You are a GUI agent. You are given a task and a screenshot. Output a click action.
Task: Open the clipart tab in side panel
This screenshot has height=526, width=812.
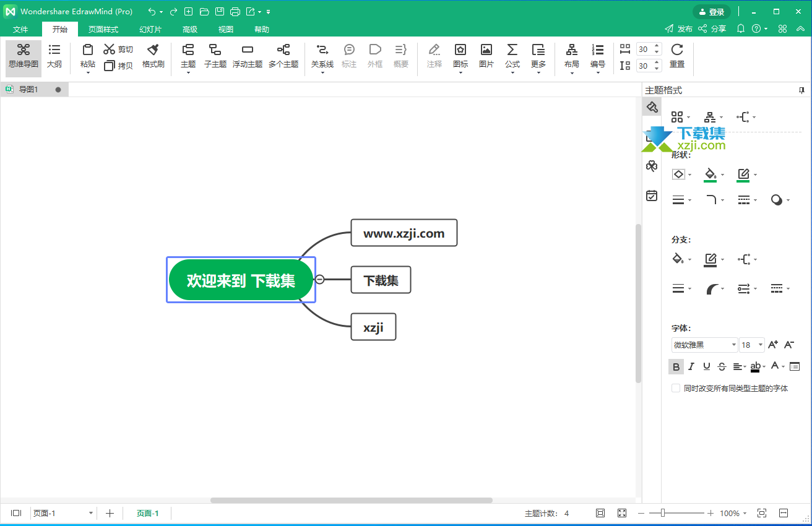(x=652, y=166)
